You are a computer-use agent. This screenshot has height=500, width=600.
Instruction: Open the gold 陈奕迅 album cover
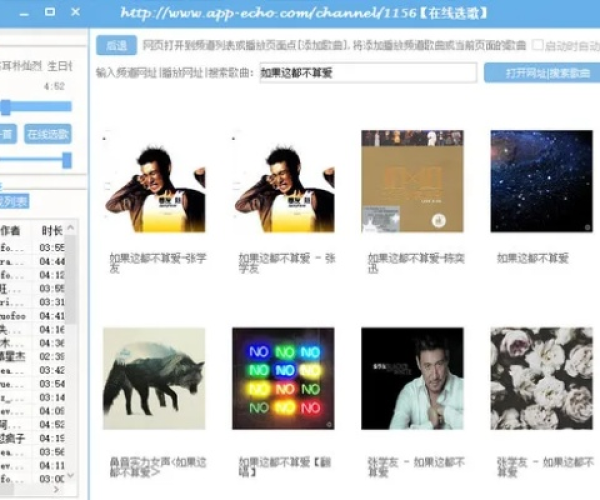click(412, 181)
